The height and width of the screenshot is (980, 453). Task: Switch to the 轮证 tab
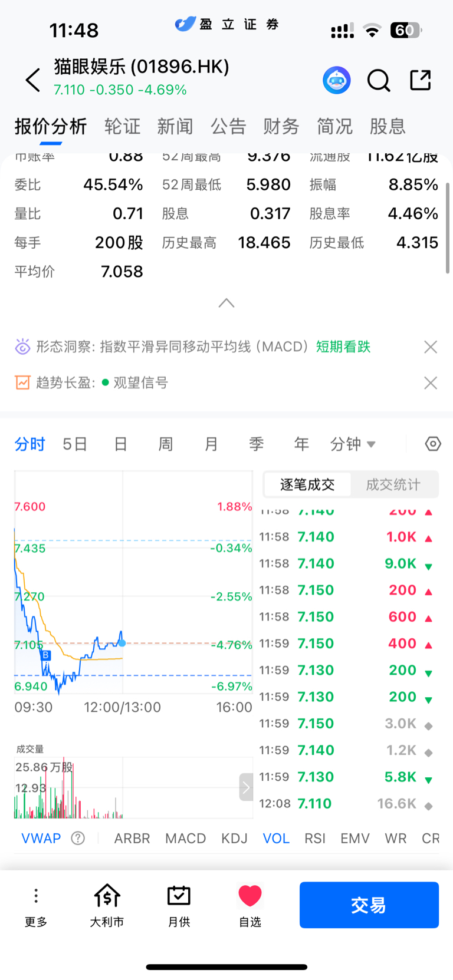[x=122, y=126]
